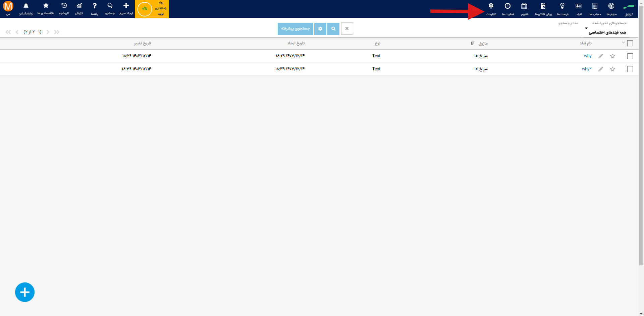644x316 pixels.
Task: Sort by Created Date (تاریخ ایجاد) header
Action: 296,43
